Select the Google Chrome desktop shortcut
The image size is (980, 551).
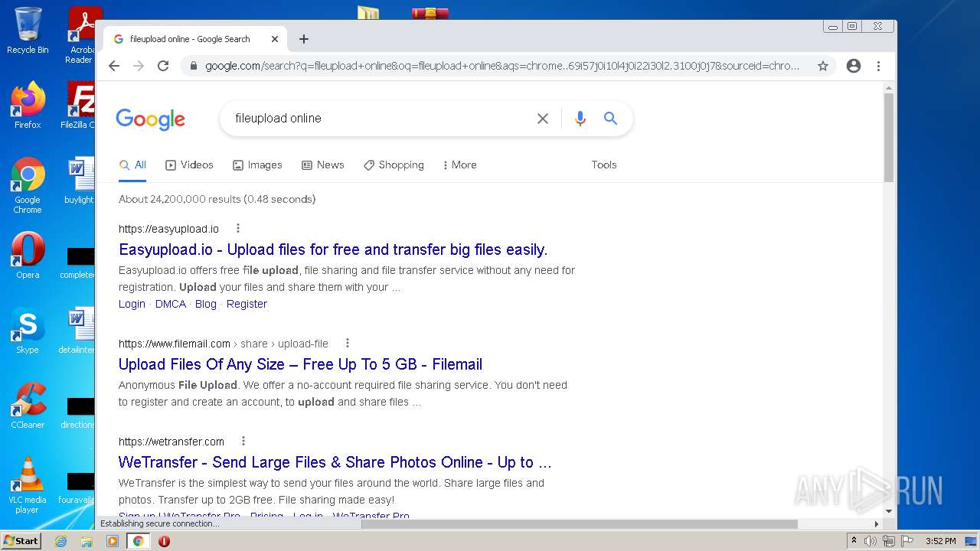tap(28, 186)
